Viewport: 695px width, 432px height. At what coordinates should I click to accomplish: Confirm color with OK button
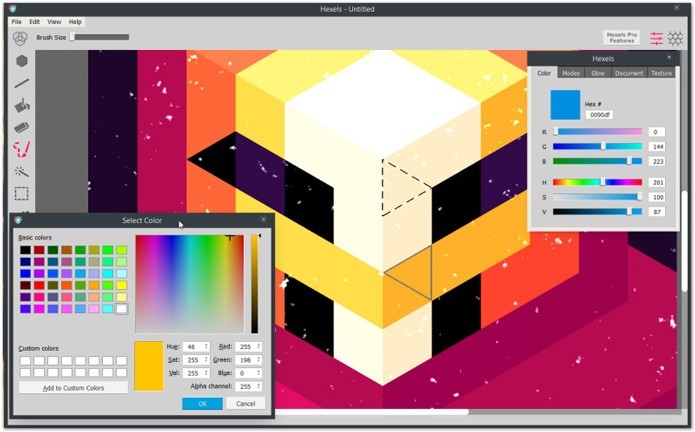tap(202, 404)
